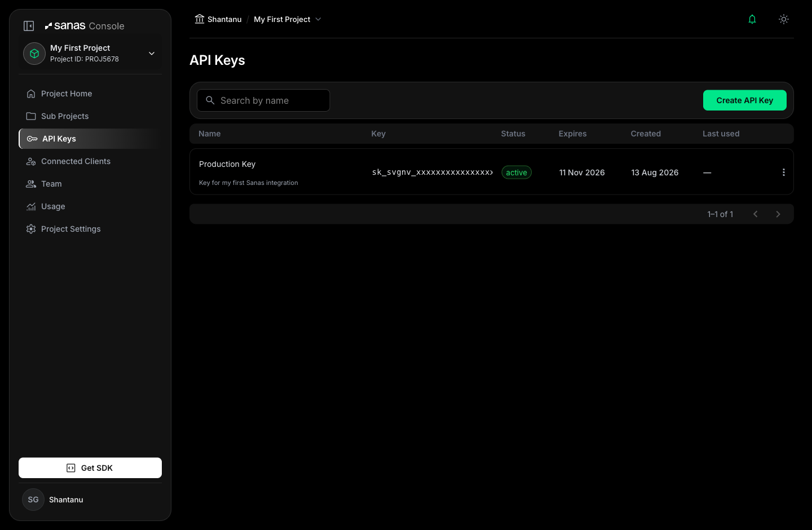Open notifications bell

pos(752,19)
